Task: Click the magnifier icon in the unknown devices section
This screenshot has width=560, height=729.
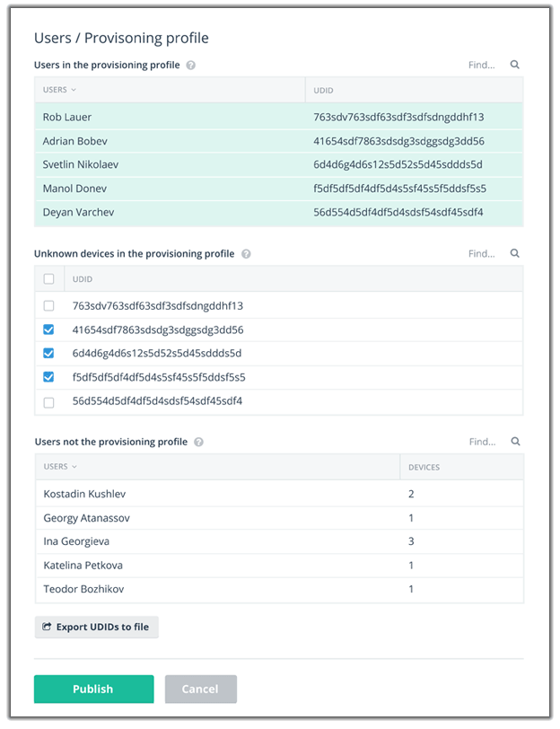Action: tap(513, 253)
